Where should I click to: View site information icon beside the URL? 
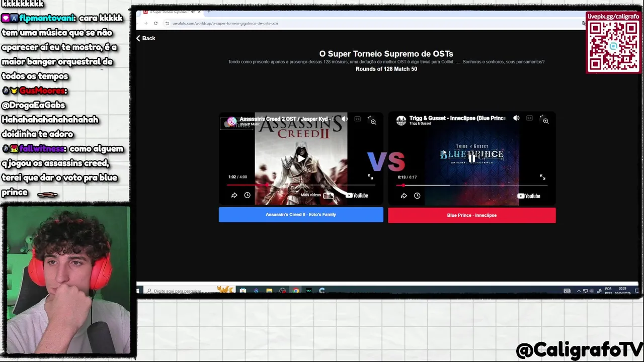pos(167,23)
